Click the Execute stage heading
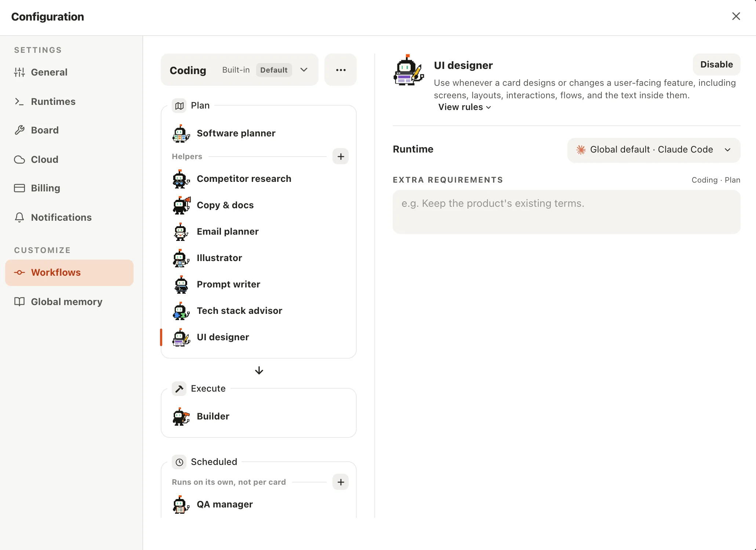Screen dimensions: 756x550 pyautogui.click(x=208, y=389)
